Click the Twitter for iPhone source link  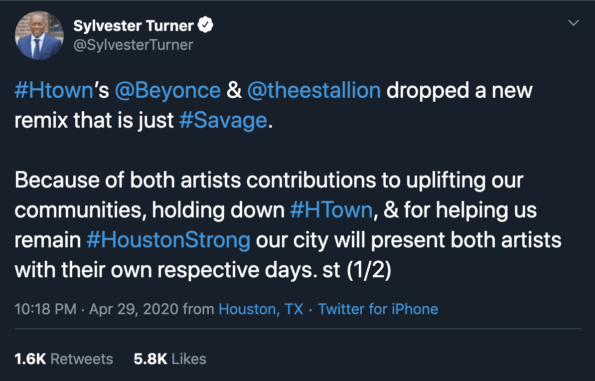pos(378,309)
